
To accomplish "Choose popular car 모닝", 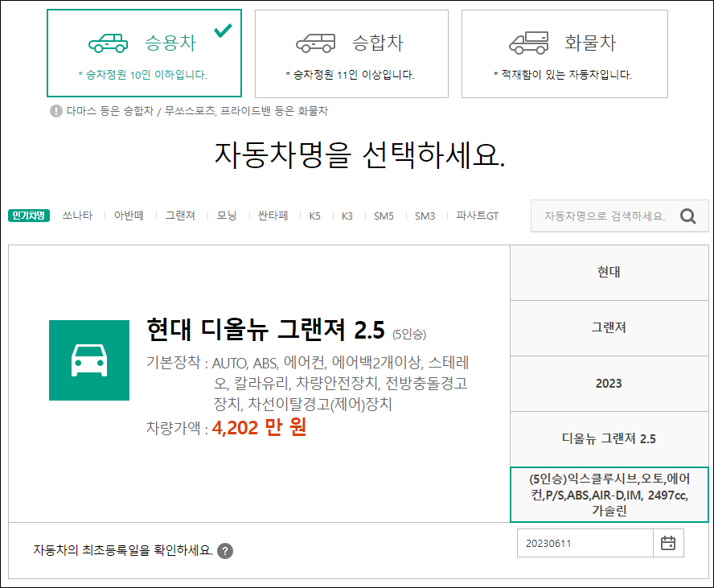I will (227, 216).
